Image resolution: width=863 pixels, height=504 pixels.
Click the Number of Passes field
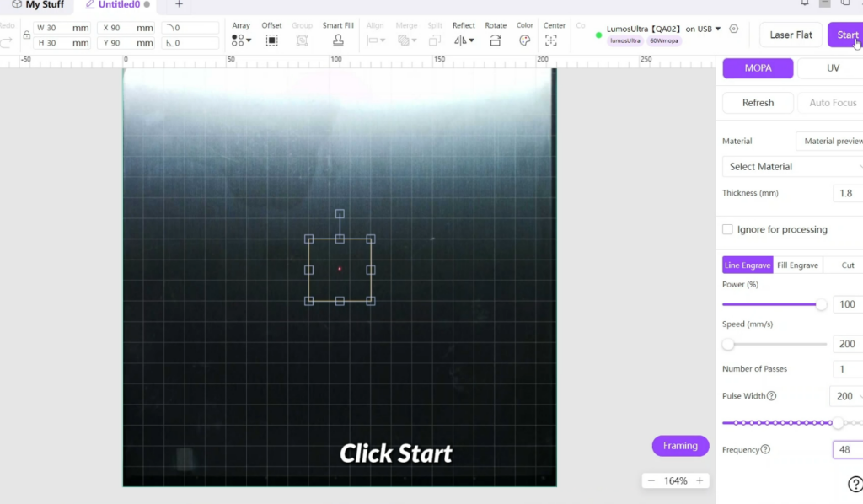tap(848, 369)
